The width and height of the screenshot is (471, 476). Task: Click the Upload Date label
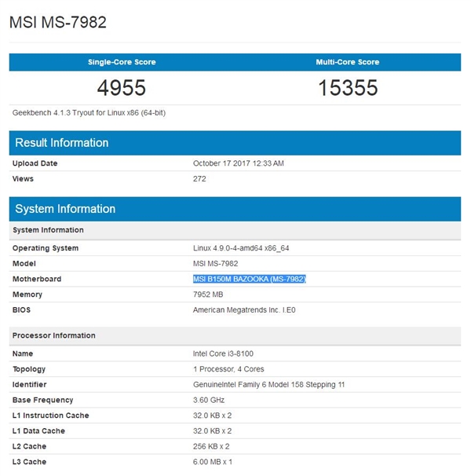[35, 163]
